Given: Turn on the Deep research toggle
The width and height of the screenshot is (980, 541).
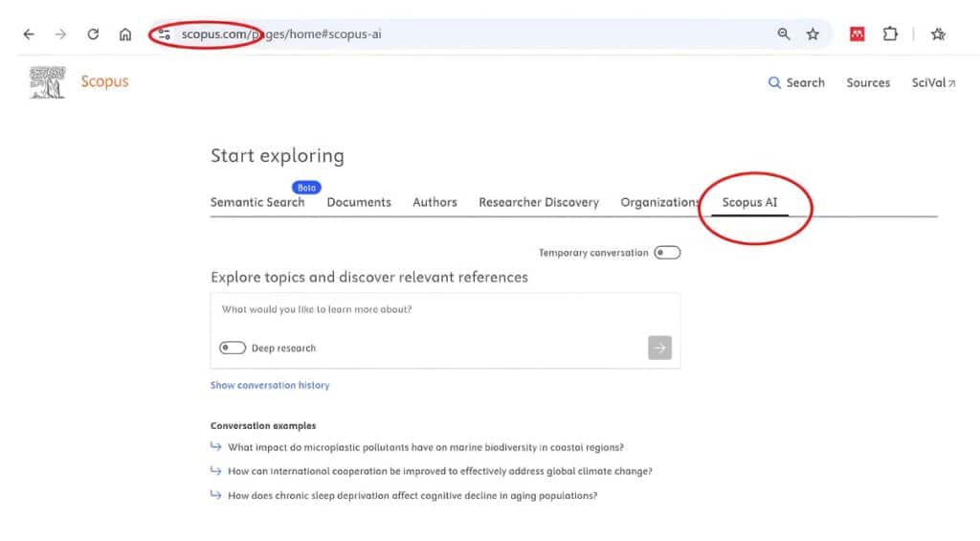Looking at the screenshot, I should pyautogui.click(x=233, y=348).
